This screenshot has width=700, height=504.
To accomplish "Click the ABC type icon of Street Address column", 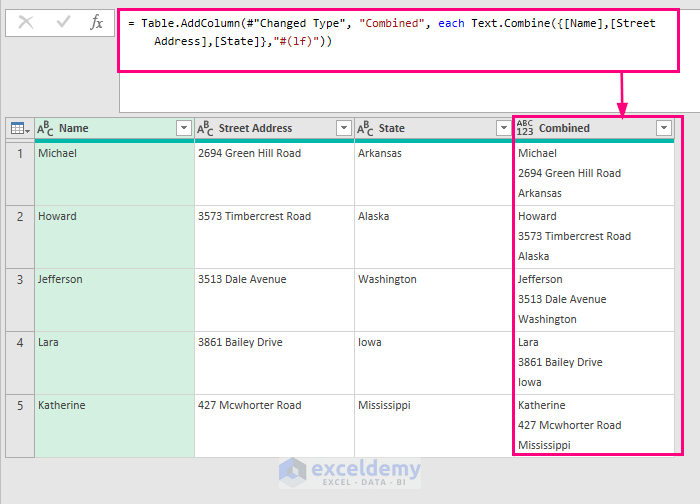I will (x=205, y=129).
